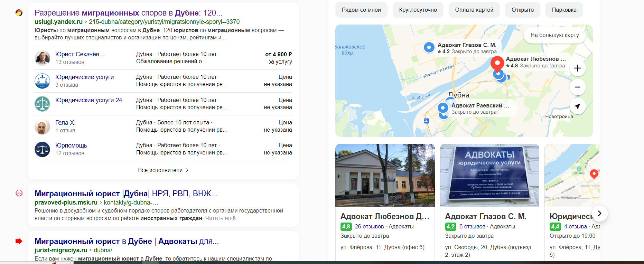Open the 26 отзывов reviews link
The width and height of the screenshot is (644, 264).
pyautogui.click(x=369, y=227)
